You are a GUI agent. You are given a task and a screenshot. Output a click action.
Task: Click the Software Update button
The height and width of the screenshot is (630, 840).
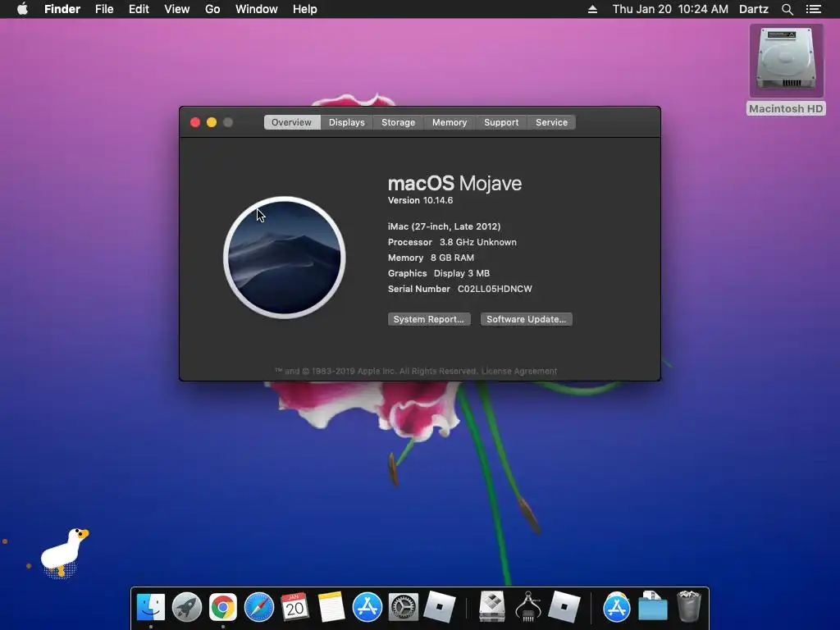[x=526, y=319]
